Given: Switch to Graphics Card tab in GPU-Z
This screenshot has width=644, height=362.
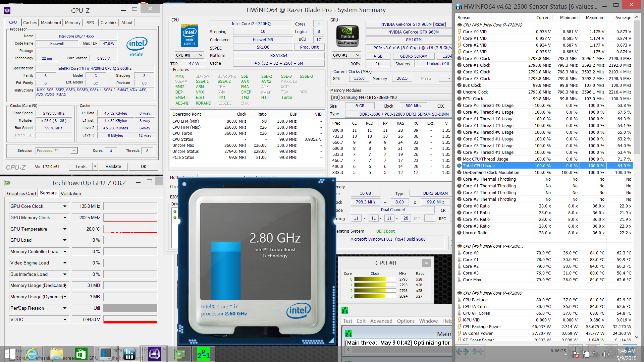Looking at the screenshot, I should pos(21,193).
